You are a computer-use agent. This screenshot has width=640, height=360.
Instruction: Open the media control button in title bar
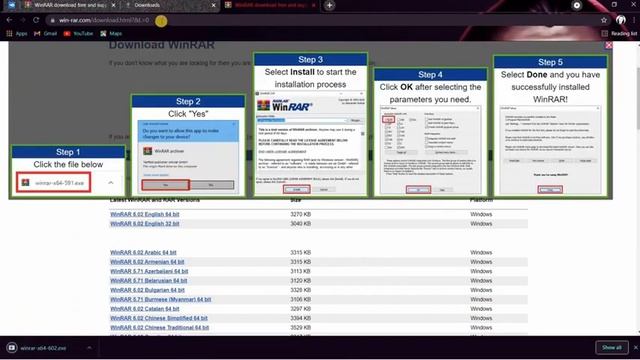point(576,5)
